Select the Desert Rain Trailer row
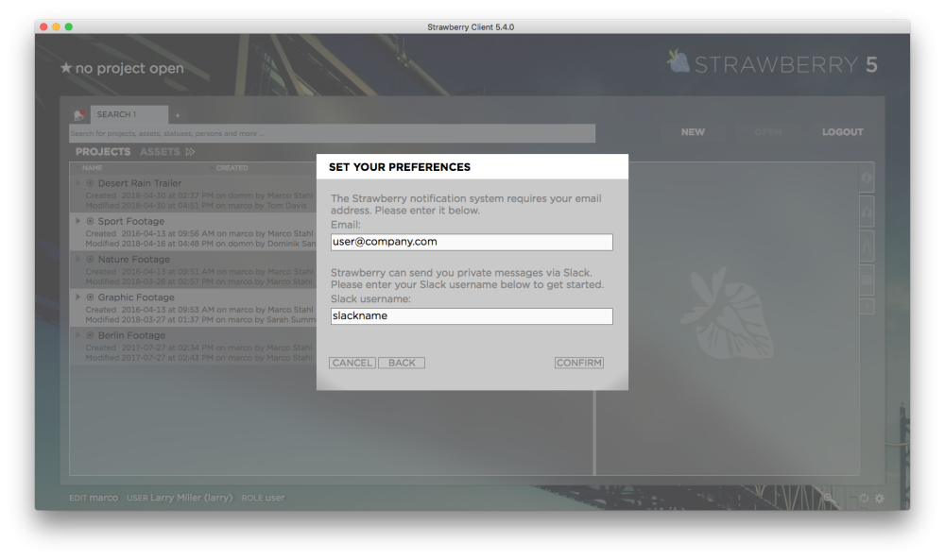This screenshot has height=560, width=945. (x=194, y=194)
